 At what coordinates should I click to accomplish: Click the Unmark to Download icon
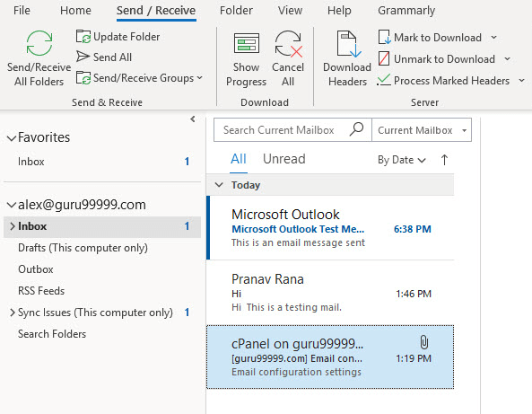pos(384,58)
